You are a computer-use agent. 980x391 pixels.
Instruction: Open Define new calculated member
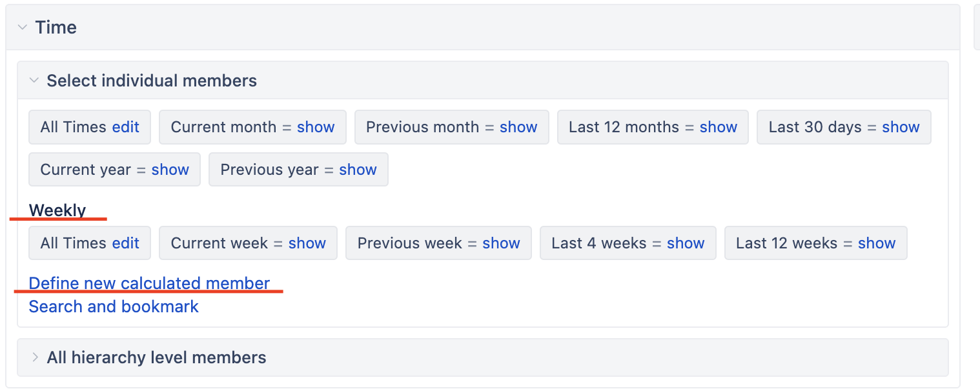point(149,283)
